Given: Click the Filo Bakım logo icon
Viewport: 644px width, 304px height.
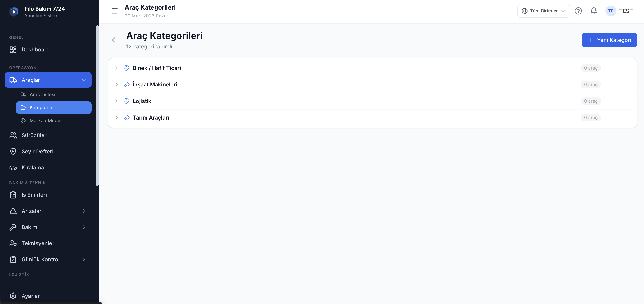Looking at the screenshot, I should (x=14, y=12).
